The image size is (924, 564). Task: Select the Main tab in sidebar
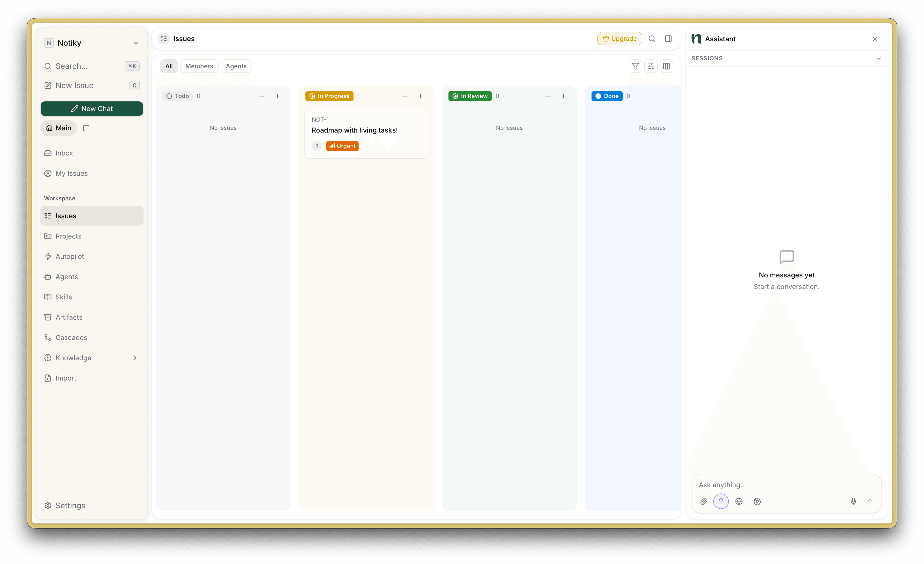pos(58,128)
